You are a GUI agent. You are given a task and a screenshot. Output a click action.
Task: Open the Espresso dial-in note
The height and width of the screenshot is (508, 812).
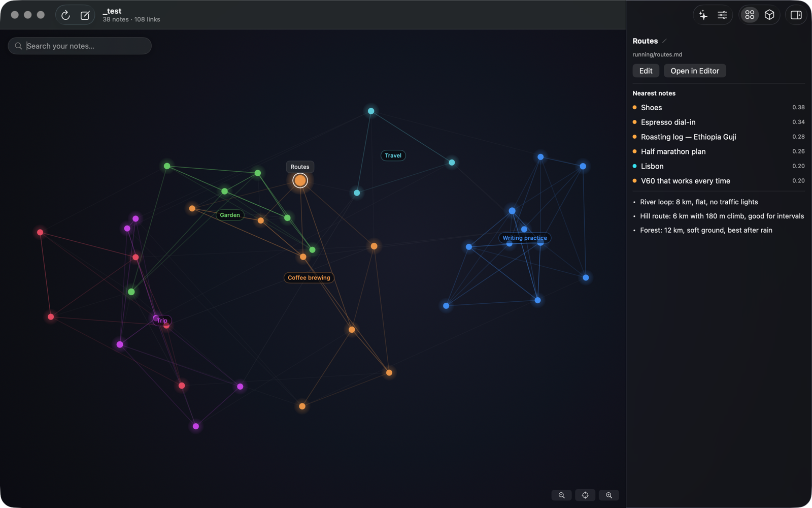pyautogui.click(x=719, y=122)
